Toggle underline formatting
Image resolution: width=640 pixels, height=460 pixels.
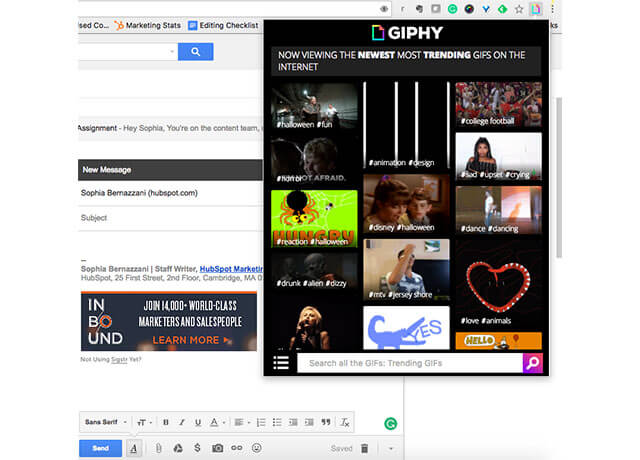(198, 422)
